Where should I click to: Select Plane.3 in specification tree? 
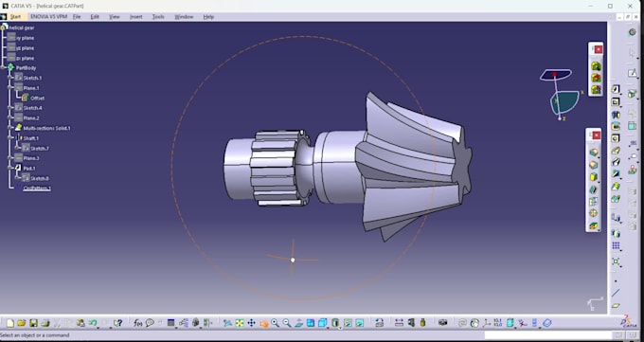[x=31, y=158]
